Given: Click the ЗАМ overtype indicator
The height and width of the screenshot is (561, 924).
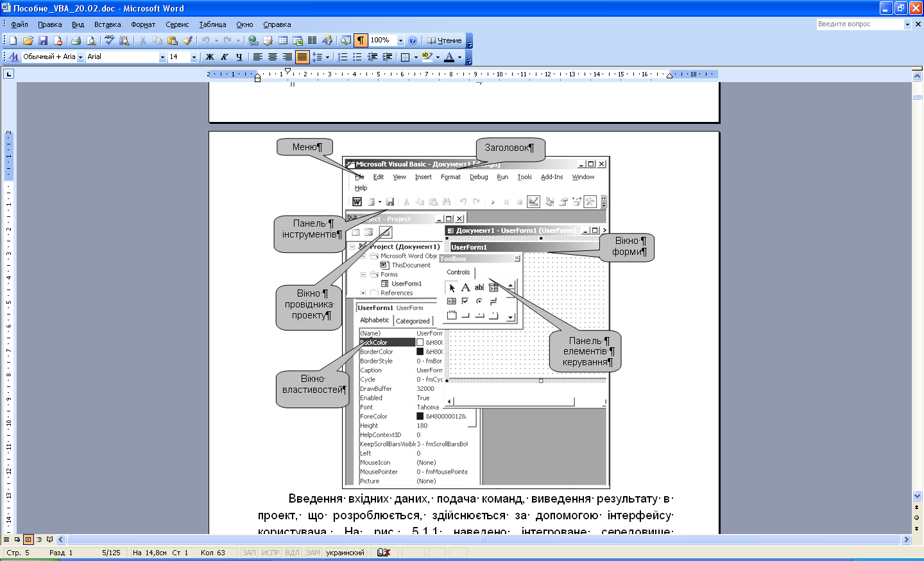Looking at the screenshot, I should (312, 553).
